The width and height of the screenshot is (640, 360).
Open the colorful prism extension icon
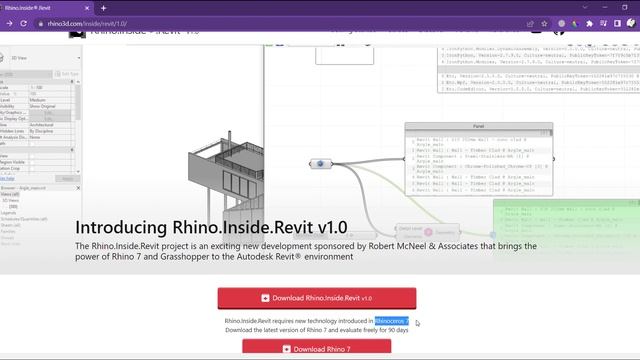[x=575, y=24]
